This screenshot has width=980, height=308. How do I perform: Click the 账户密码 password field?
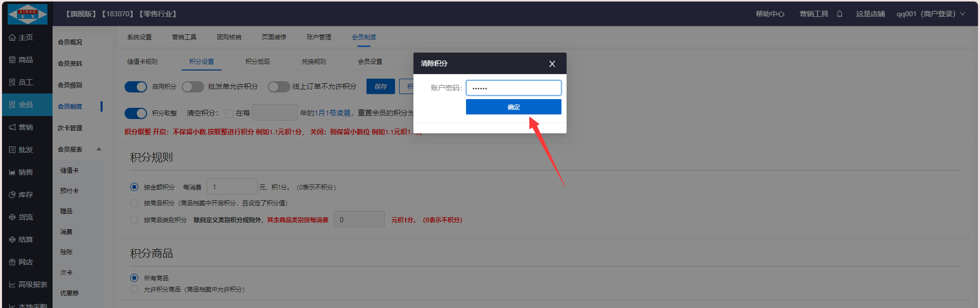513,88
